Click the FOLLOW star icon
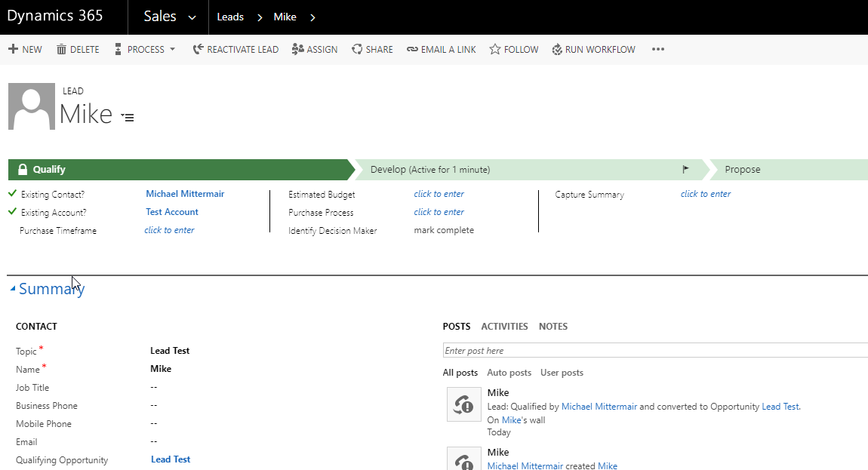The height and width of the screenshot is (470, 868). (x=495, y=49)
